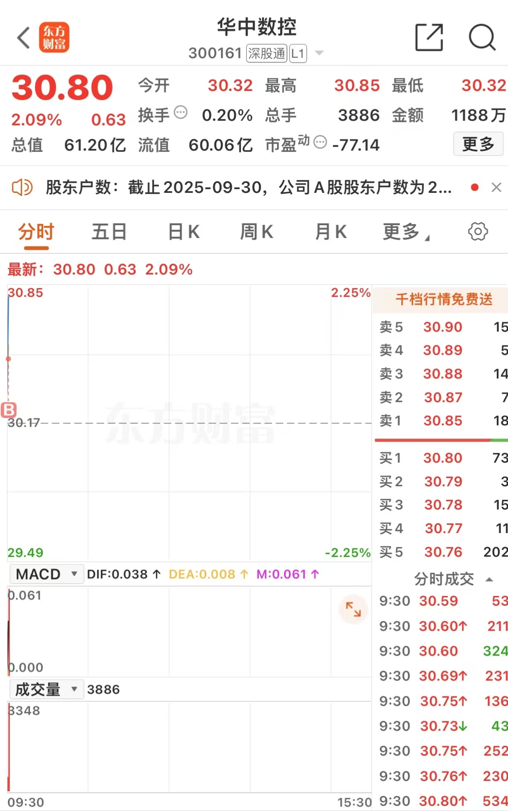
Task: Select the 卖4 30.89 order row
Action: pos(441,350)
